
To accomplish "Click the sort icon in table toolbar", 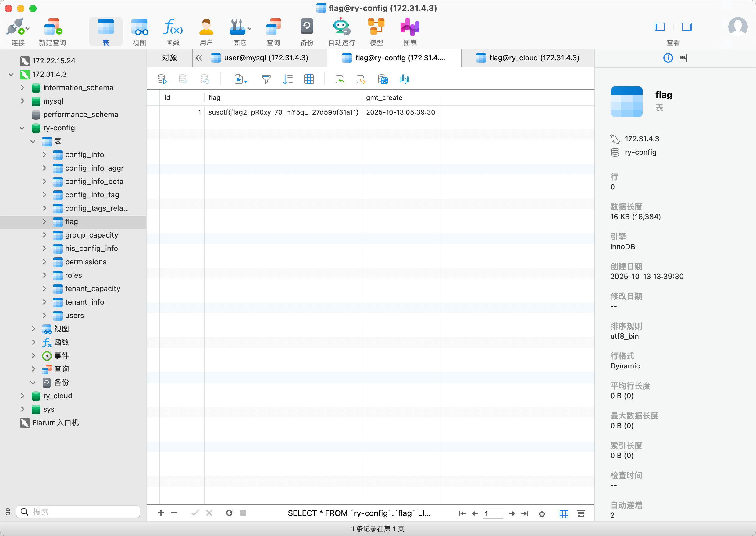I will (x=288, y=79).
